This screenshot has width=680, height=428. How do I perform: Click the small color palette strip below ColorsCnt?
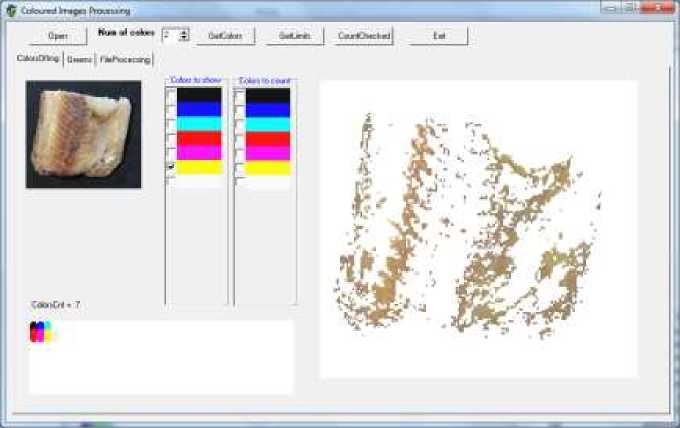pyautogui.click(x=41, y=332)
